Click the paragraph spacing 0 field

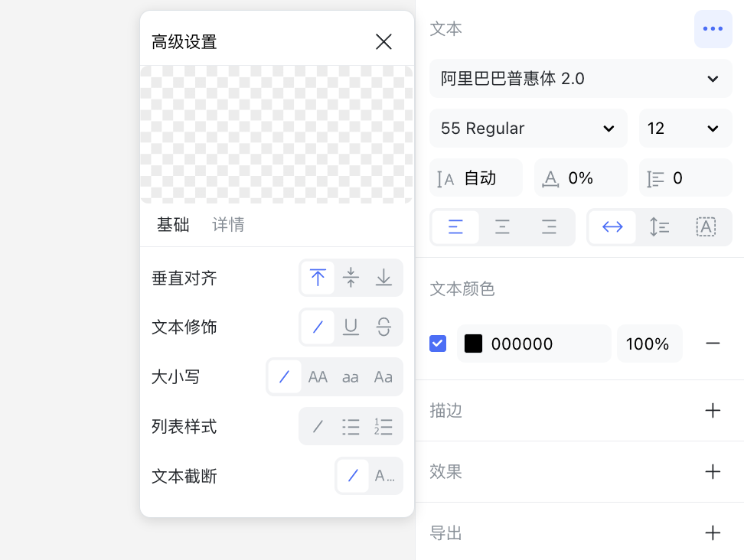tap(685, 177)
